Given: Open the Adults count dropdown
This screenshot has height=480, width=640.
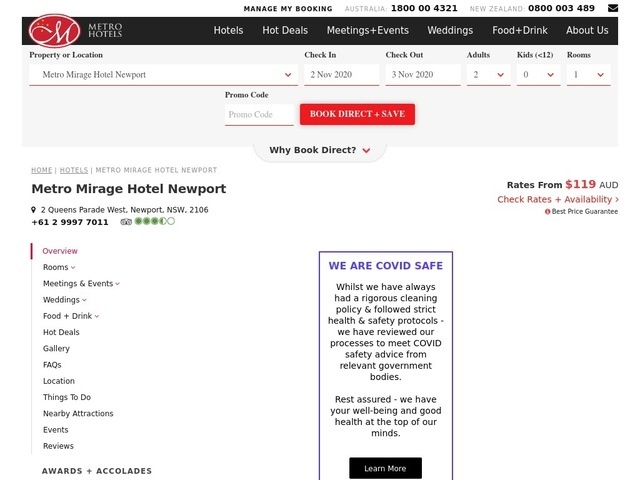Looking at the screenshot, I should pos(489,75).
